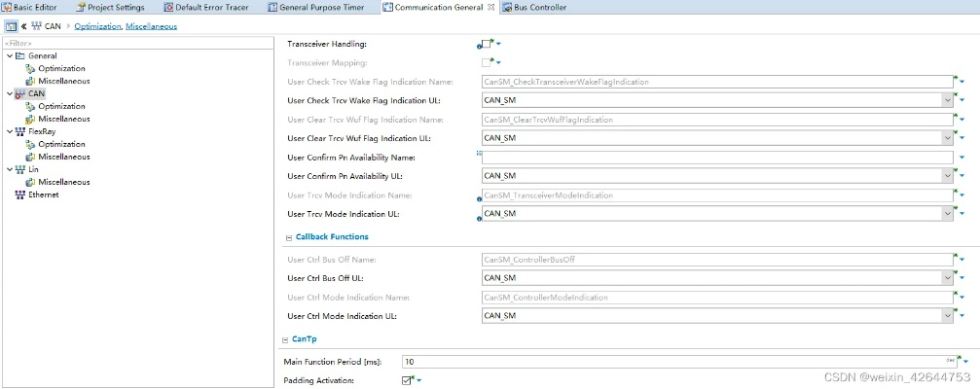This screenshot has width=980, height=389.
Task: Click the FlexRay bus icon in tree
Action: pyautogui.click(x=19, y=131)
